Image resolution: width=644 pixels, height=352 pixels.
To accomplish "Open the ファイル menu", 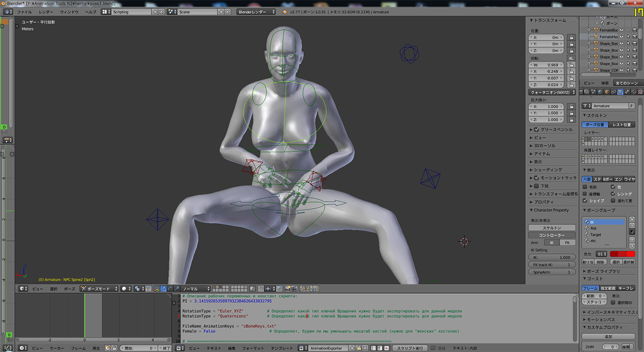I will click(x=24, y=12).
